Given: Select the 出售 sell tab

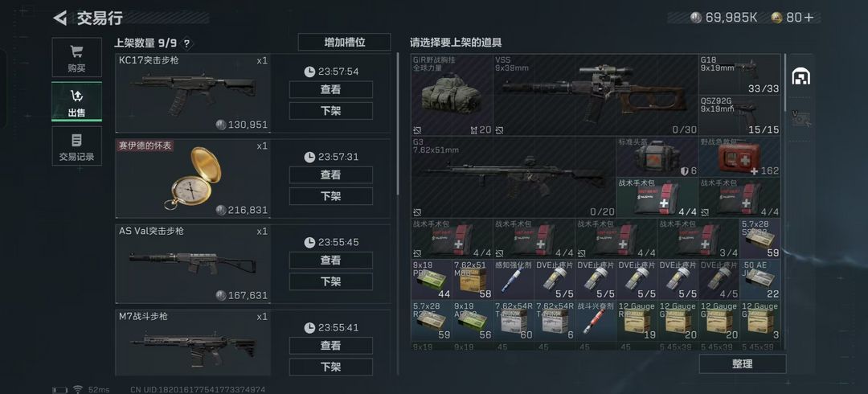Looking at the screenshot, I should [77, 101].
